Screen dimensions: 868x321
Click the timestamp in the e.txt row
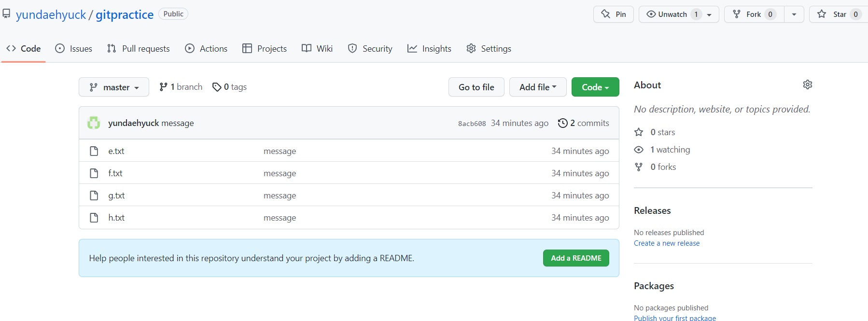[580, 151]
